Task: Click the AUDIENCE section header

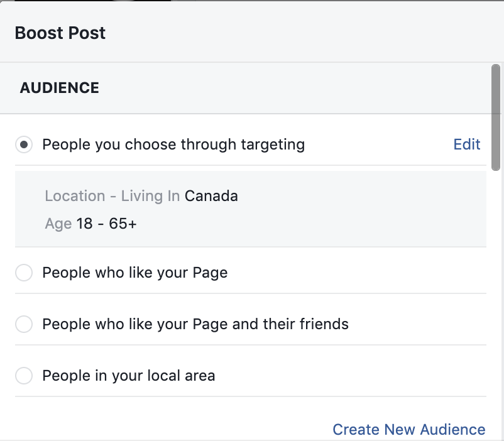Action: tap(60, 88)
